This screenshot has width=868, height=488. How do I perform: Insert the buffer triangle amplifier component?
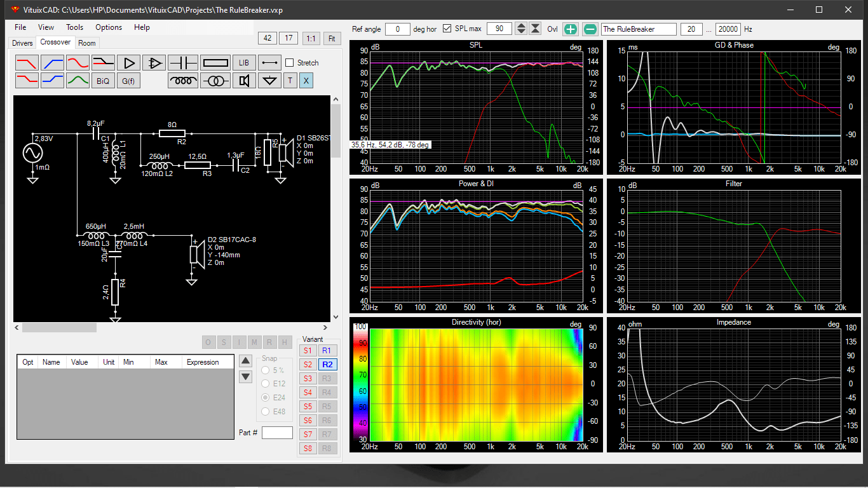tap(129, 63)
